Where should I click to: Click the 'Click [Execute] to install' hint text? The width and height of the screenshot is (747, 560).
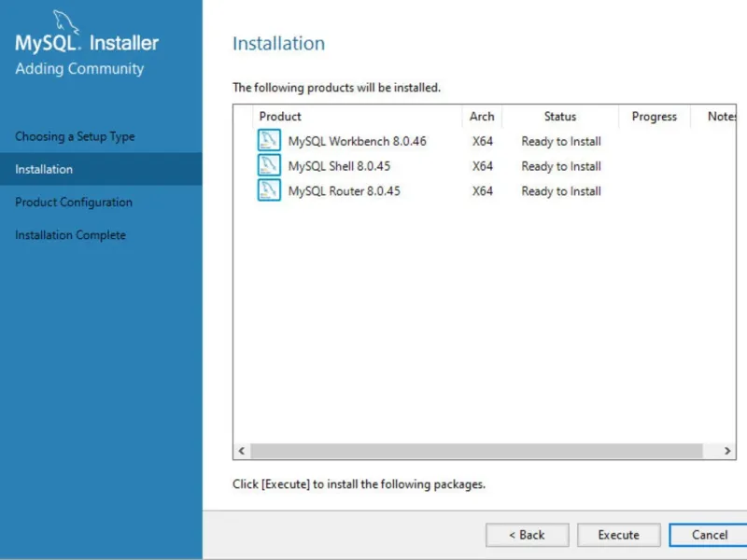point(359,484)
